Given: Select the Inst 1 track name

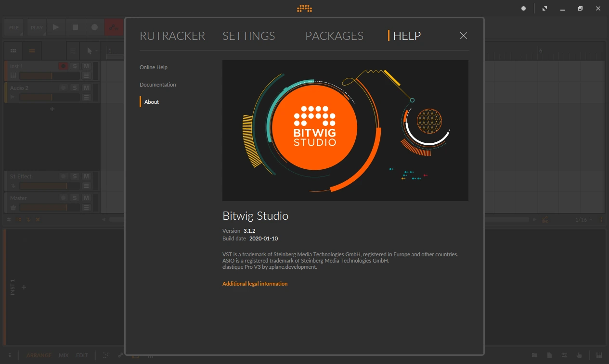Looking at the screenshot, I should click(x=16, y=66).
